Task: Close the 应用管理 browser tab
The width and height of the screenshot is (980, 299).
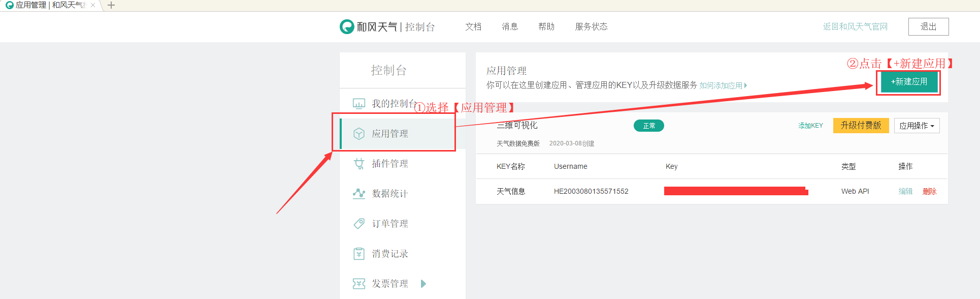Action: pyautogui.click(x=93, y=5)
